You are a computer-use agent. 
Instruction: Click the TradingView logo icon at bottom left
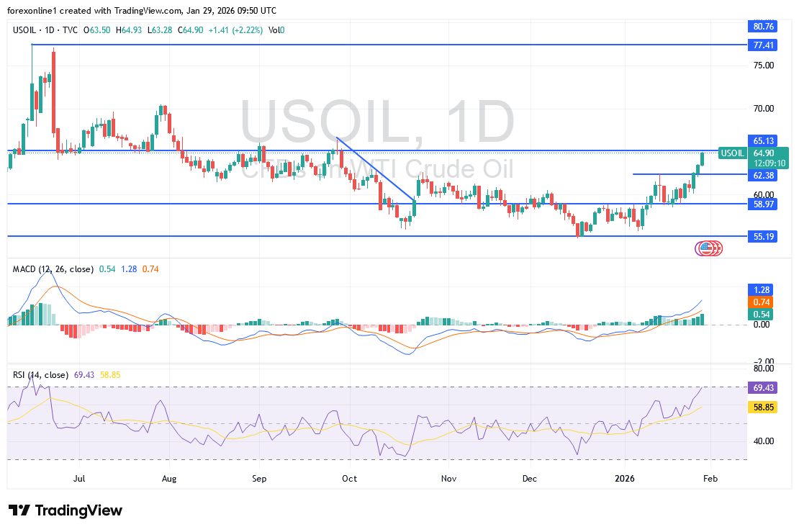[20, 510]
